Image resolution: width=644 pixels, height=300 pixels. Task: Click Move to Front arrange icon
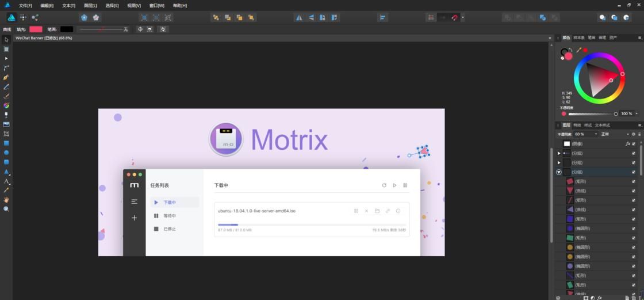coord(251,17)
